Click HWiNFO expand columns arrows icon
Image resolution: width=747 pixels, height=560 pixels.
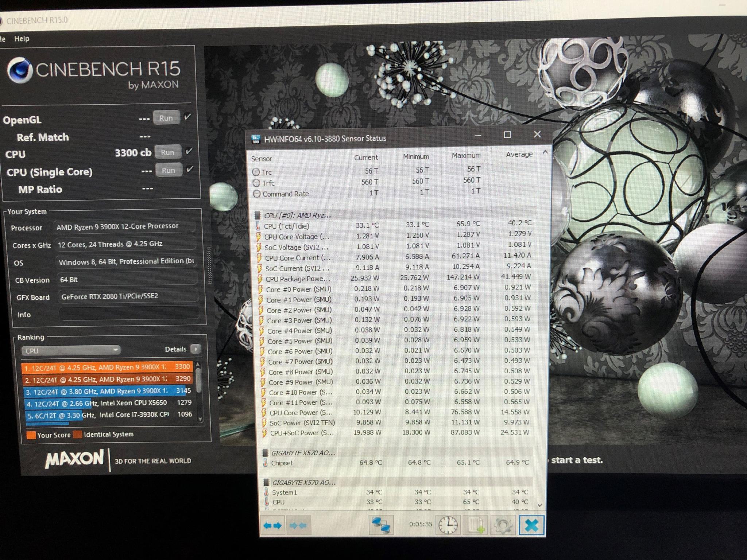(x=272, y=525)
